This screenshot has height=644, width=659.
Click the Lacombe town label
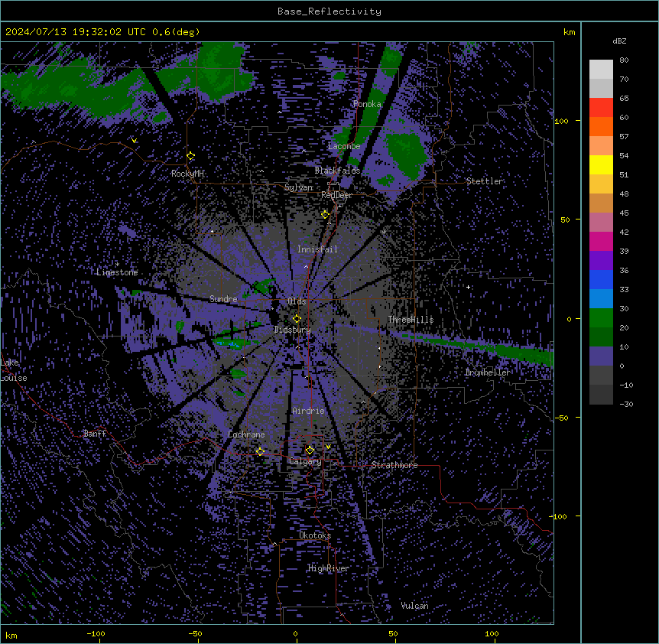click(344, 146)
